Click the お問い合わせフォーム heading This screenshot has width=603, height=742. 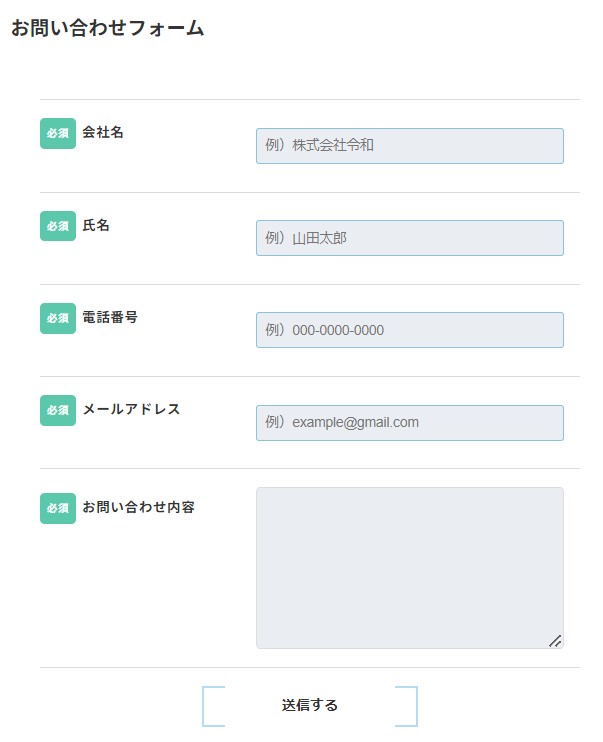pyautogui.click(x=108, y=29)
